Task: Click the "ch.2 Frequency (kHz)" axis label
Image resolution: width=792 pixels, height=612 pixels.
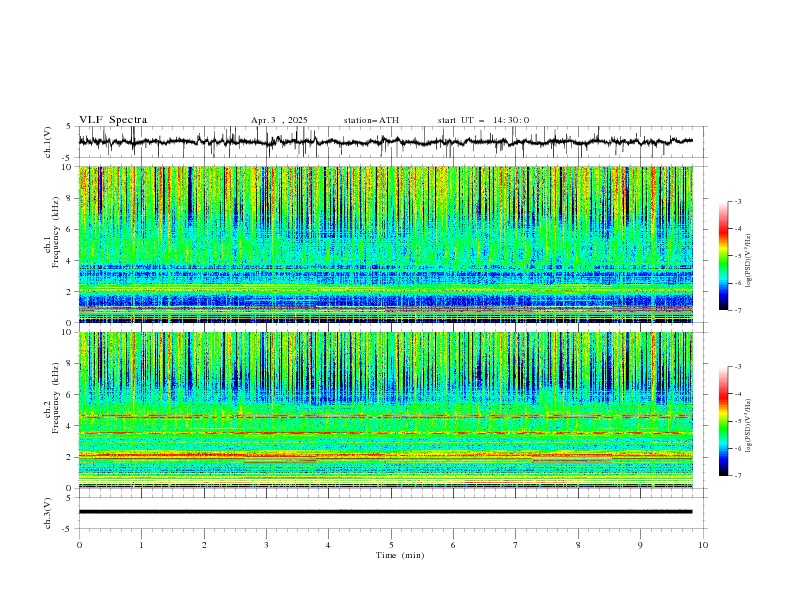Action: click(52, 398)
